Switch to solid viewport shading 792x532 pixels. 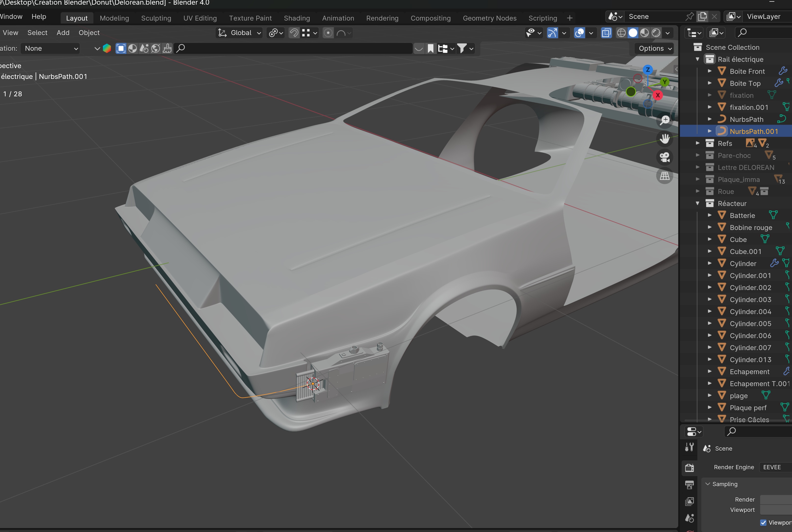633,33
